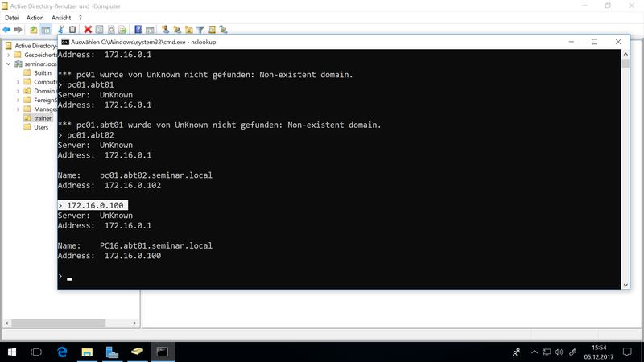
Task: Click the PC16.abt01.seminar.local result line
Action: tap(135, 245)
